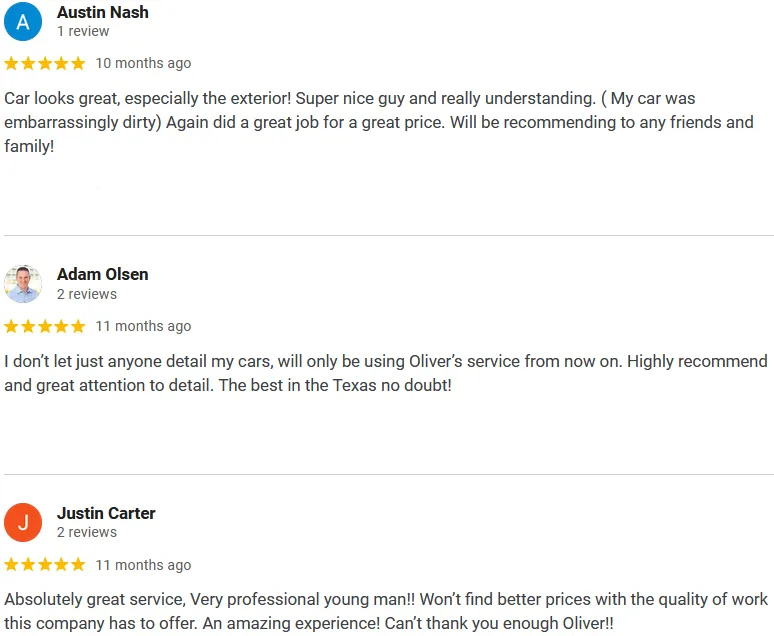774x636 pixels.
Task: Click the first star in Austin Nash's rating
Action: [11, 63]
